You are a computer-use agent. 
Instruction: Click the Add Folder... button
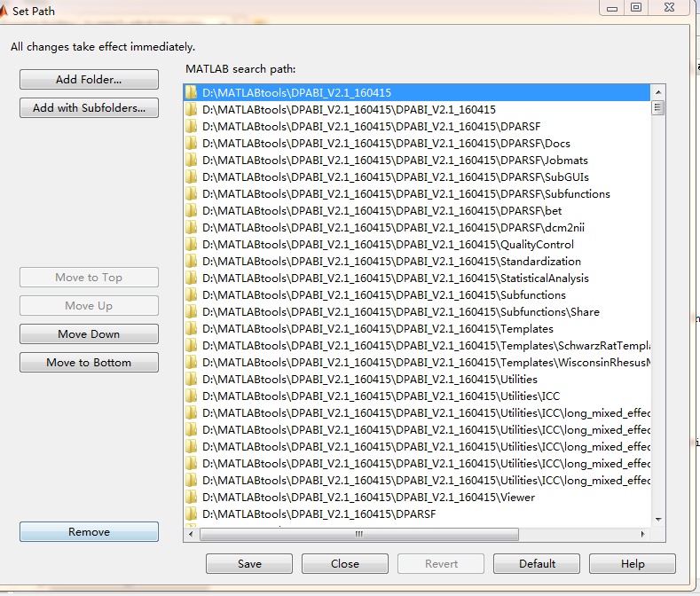click(x=89, y=80)
